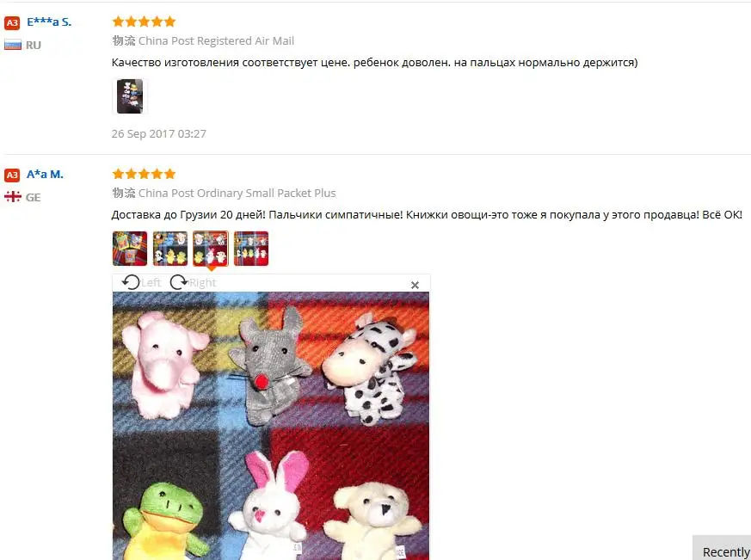Screen dimensions: 751x560
Task: Click the Right rotate label
Action: coord(203,283)
